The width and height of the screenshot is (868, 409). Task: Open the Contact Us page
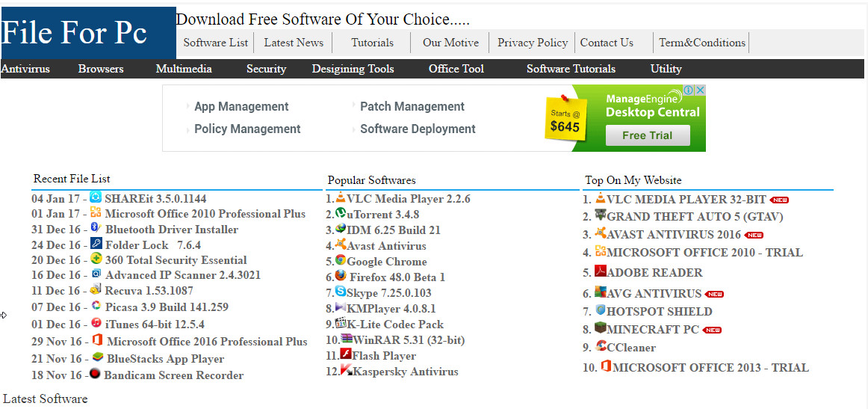pyautogui.click(x=607, y=43)
